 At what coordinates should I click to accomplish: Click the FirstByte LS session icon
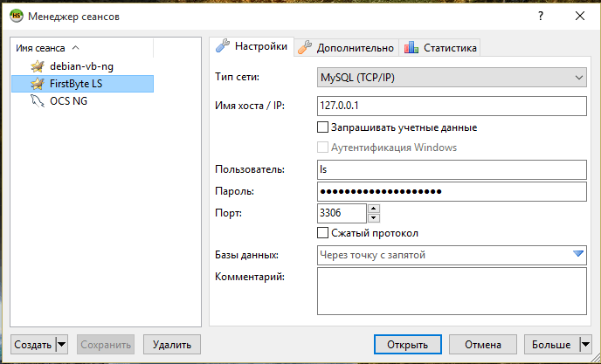37,84
